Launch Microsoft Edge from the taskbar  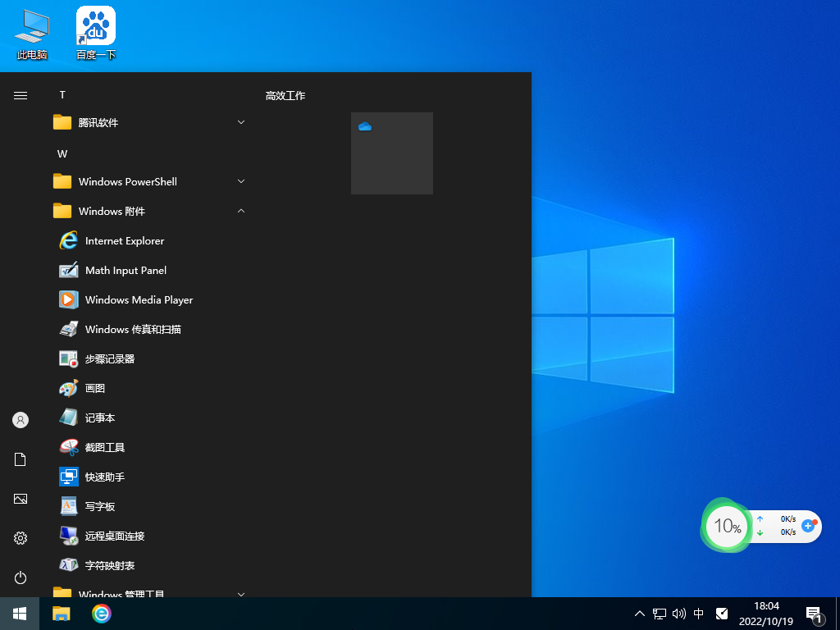click(101, 614)
